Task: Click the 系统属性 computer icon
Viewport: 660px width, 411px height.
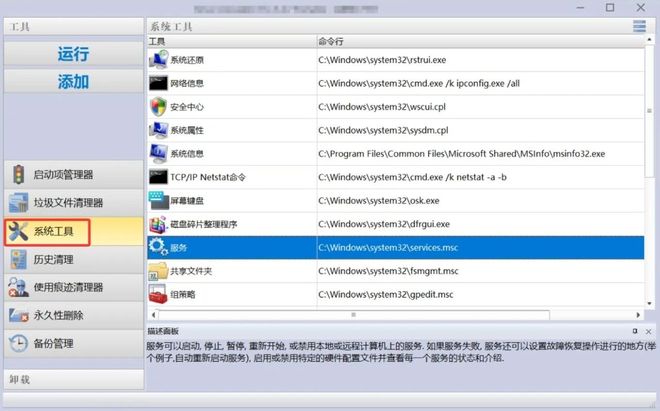Action: (x=158, y=130)
